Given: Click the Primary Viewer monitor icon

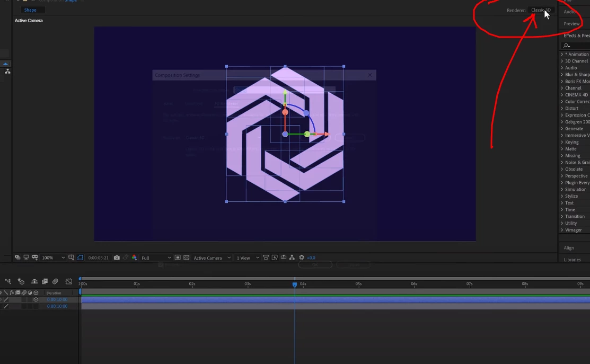Looking at the screenshot, I should coord(26,258).
